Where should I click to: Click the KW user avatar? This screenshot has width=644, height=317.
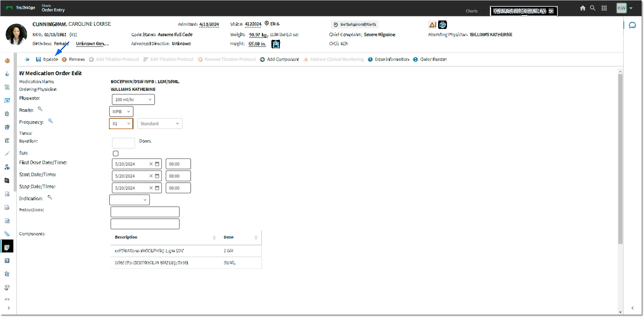(x=621, y=8)
